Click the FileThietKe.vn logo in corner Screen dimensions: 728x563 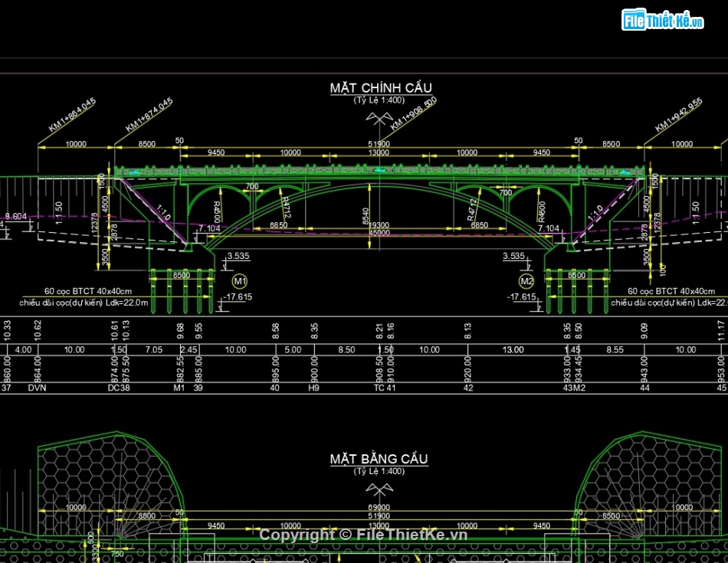662,21
